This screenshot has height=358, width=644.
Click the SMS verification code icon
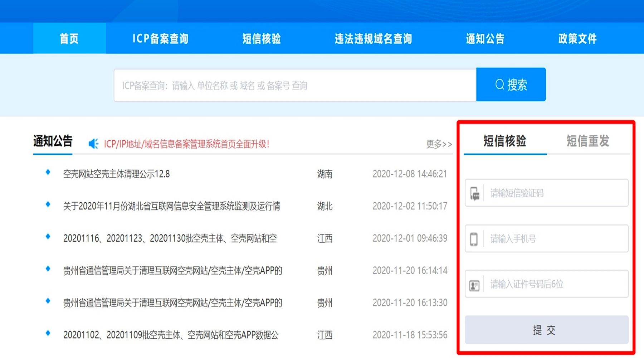point(474,194)
